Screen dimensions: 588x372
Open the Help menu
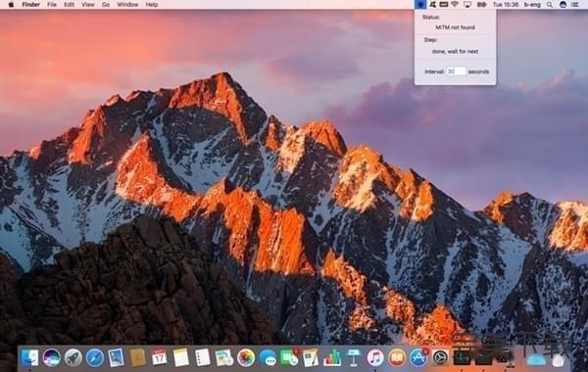tap(152, 5)
